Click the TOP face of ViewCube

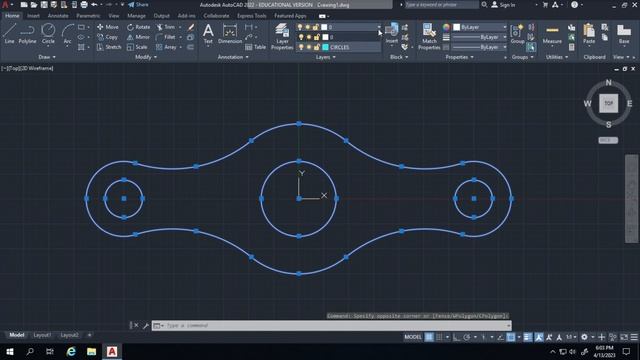[609, 103]
